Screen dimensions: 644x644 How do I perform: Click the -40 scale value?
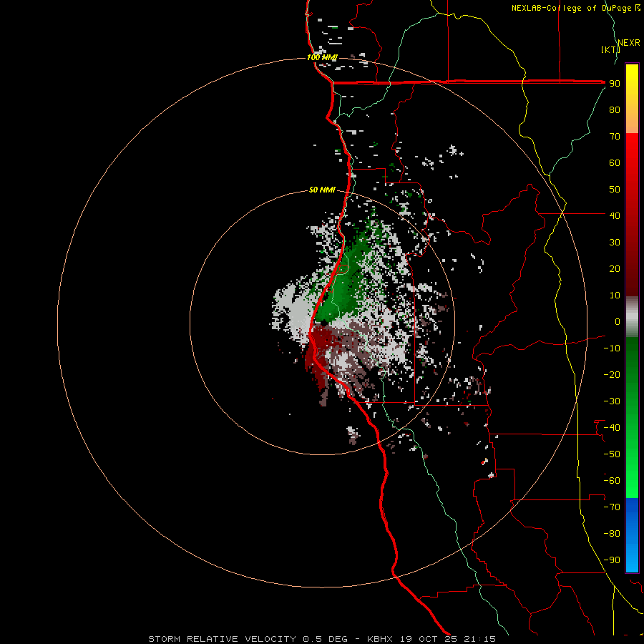coord(612,428)
